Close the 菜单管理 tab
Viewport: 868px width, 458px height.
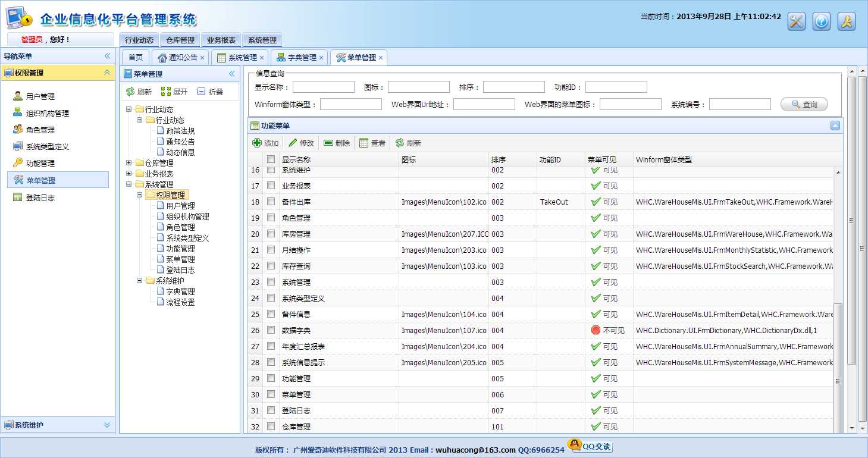(x=381, y=58)
